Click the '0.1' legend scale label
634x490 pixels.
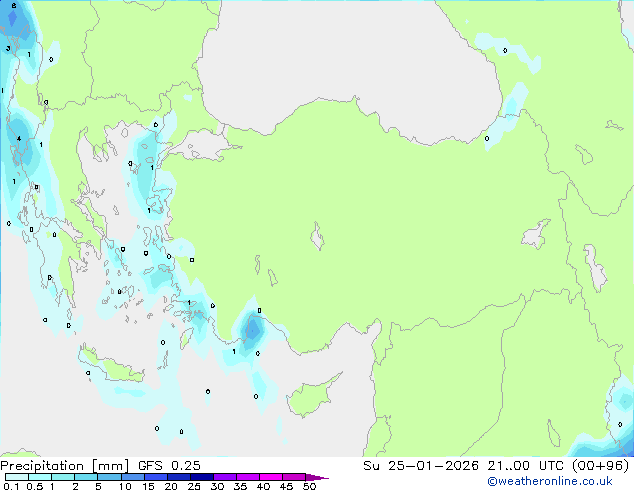pyautogui.click(x=11, y=486)
